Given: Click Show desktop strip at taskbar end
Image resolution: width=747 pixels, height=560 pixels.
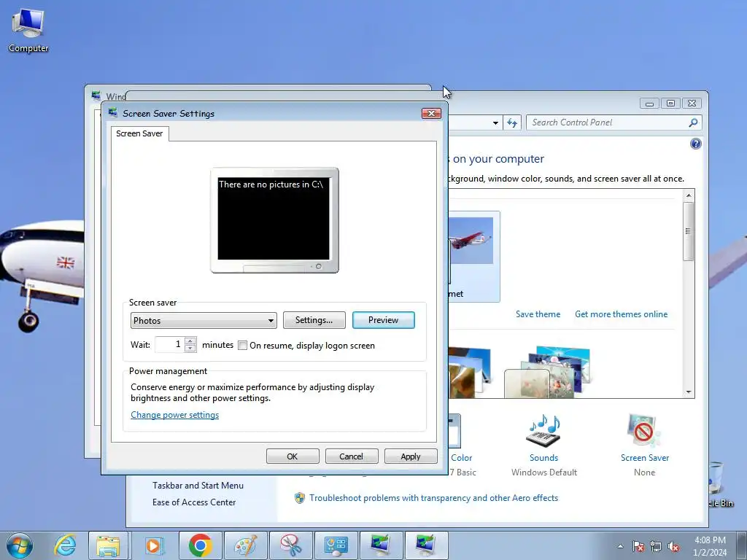Looking at the screenshot, I should [x=741, y=545].
